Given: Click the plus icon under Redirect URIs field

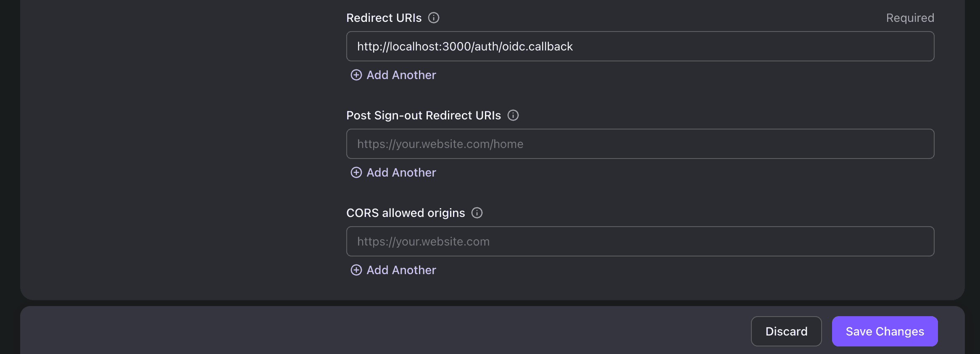Looking at the screenshot, I should 356,75.
